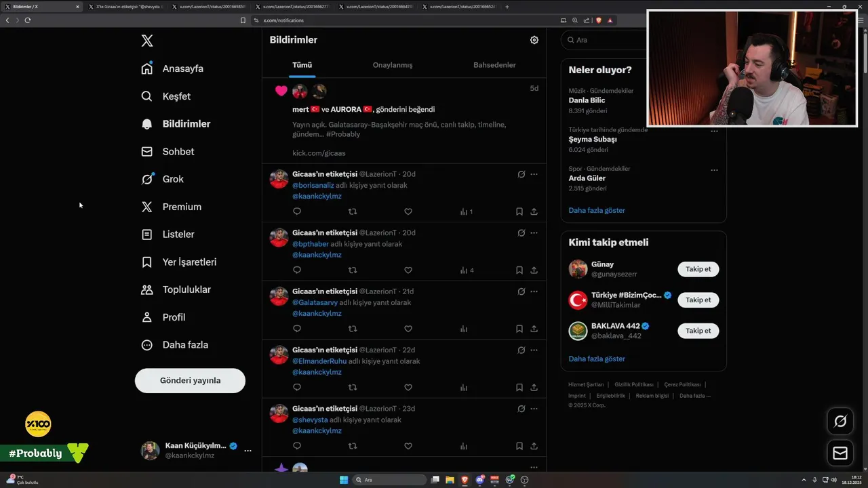Open Şeyma Subaşı trending topic
868x488 pixels.
(x=593, y=139)
